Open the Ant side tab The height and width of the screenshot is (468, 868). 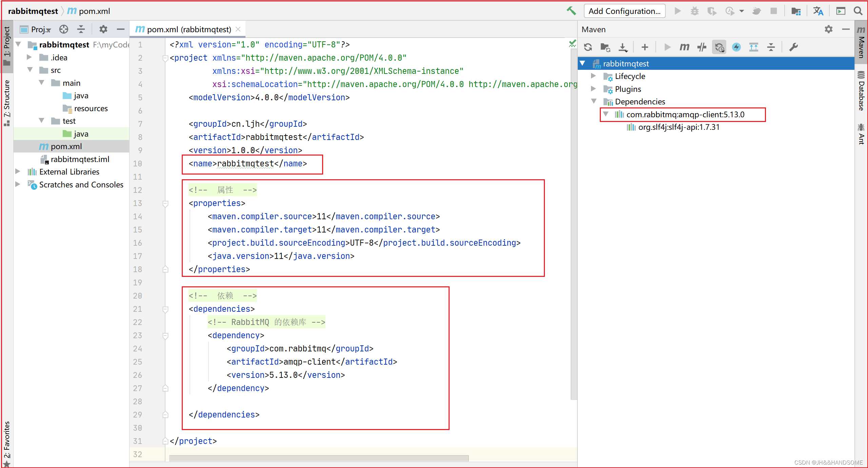[x=861, y=134]
